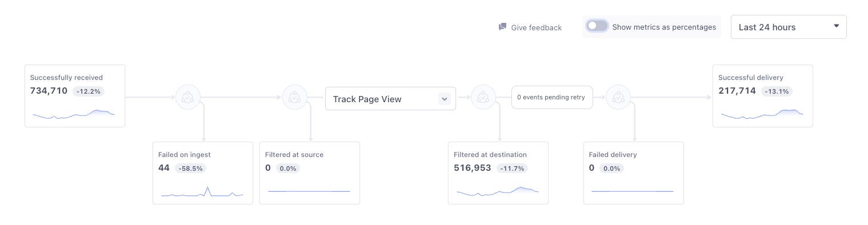Viewport: 868px width, 225px height.
Task: Select the pipeline node icon above Filtered at source
Action: point(294,97)
